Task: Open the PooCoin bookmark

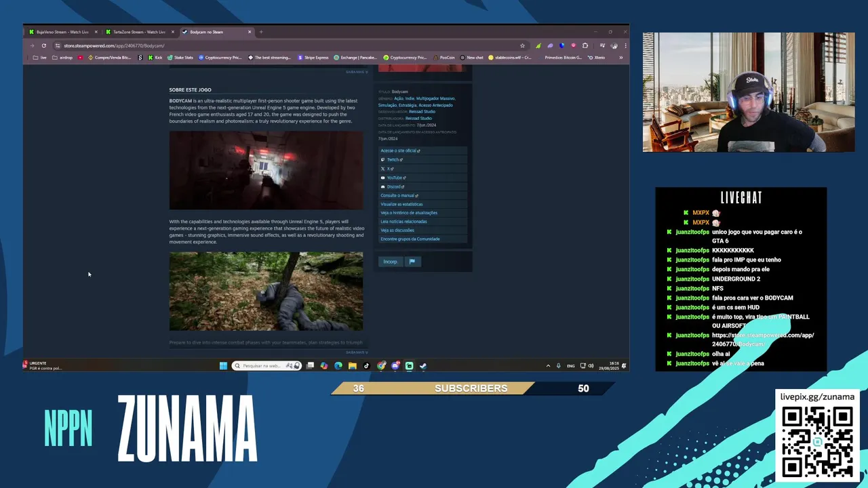Action: click(444, 58)
